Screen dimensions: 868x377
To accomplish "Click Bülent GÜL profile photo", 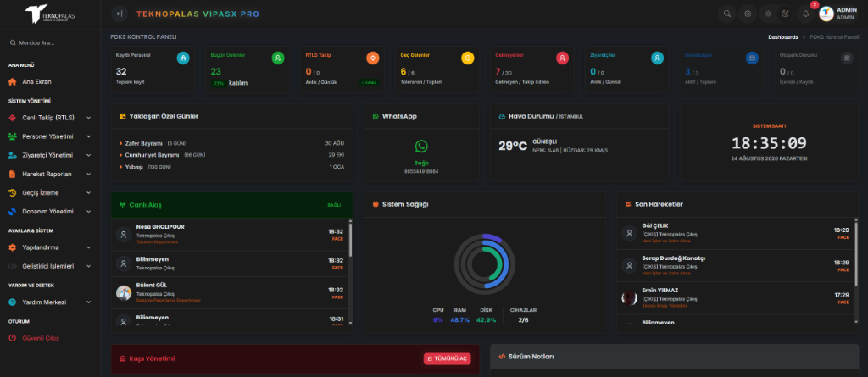I will coord(124,293).
